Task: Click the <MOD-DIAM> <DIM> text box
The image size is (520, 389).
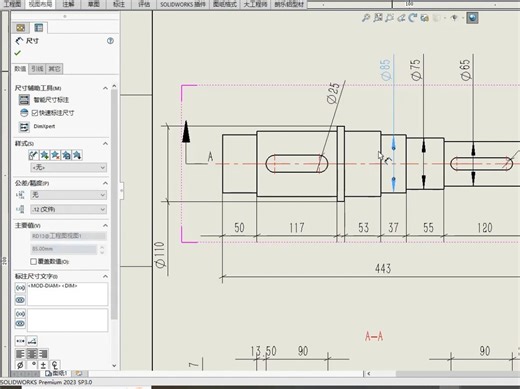Action: [x=68, y=294]
